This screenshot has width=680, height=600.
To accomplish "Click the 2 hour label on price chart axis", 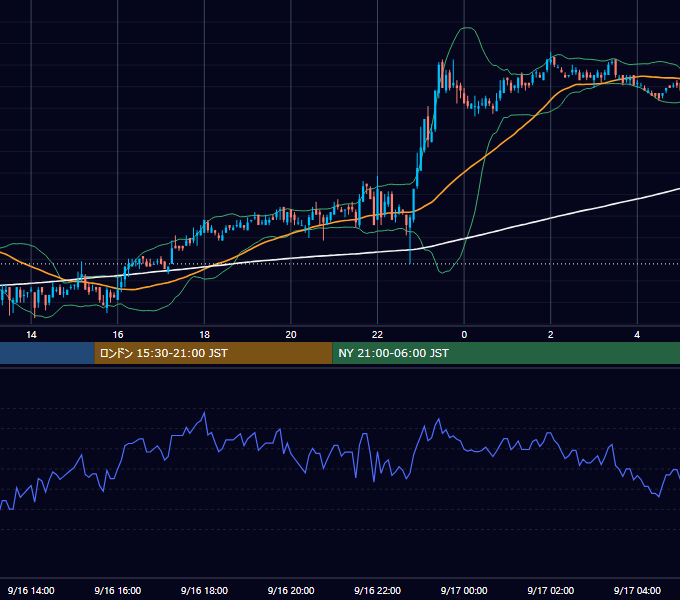I will pyautogui.click(x=550, y=335).
